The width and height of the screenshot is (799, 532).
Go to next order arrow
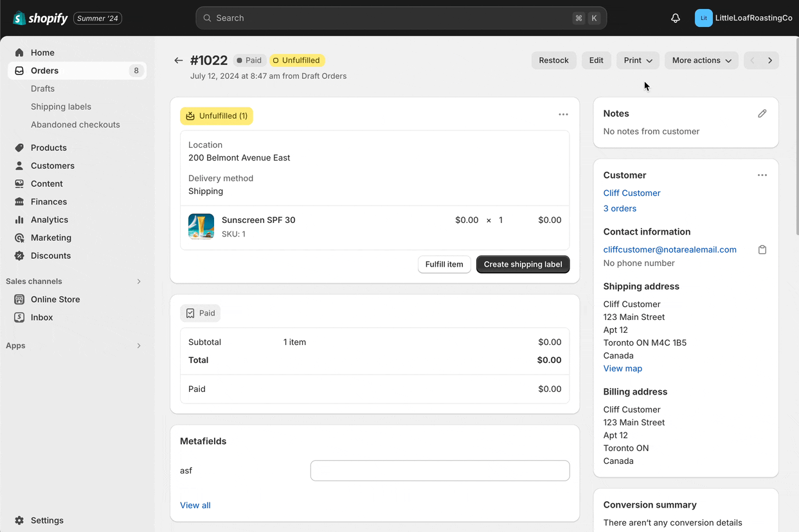point(770,60)
